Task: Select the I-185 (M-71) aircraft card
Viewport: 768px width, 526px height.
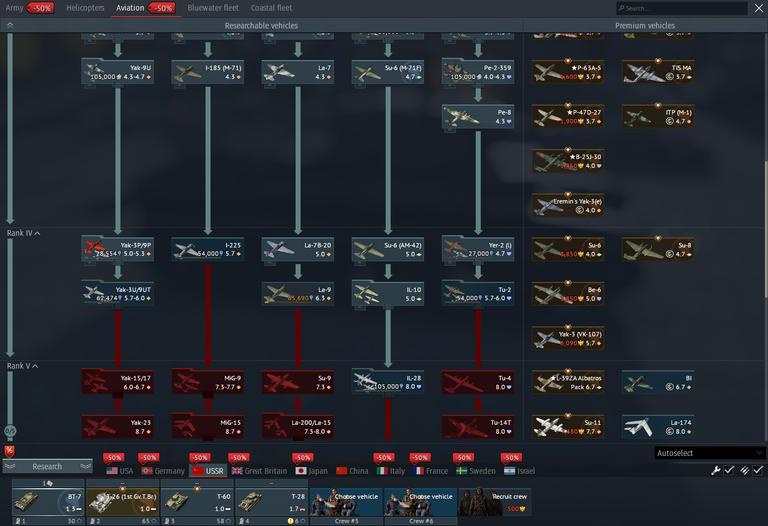Action: [x=208, y=72]
